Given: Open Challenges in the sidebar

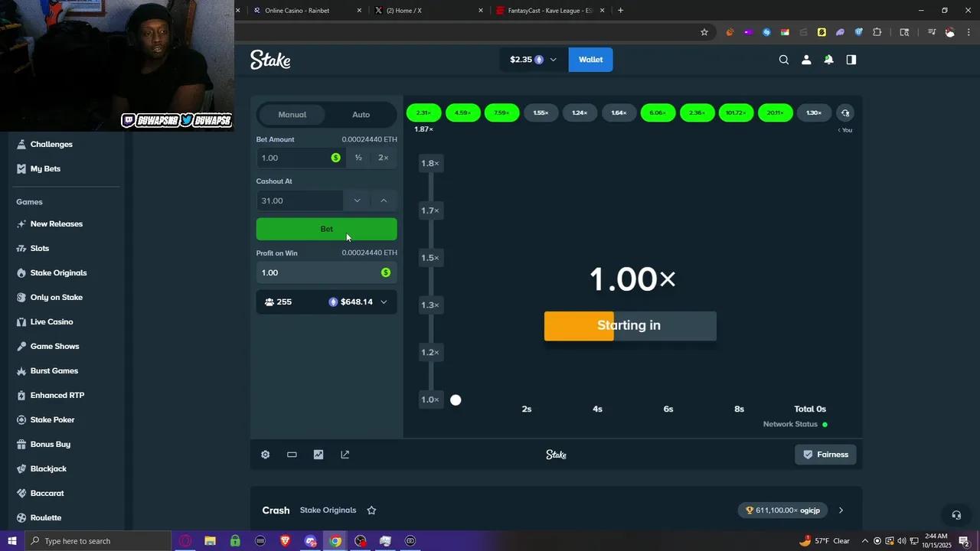Looking at the screenshot, I should pos(51,144).
